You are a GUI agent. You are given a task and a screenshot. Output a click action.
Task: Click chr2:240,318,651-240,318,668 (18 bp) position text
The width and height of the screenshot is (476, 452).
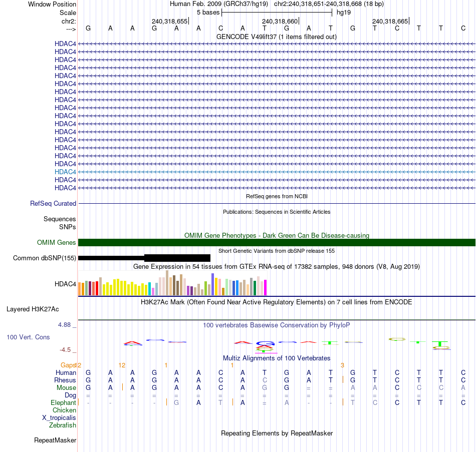(329, 4)
